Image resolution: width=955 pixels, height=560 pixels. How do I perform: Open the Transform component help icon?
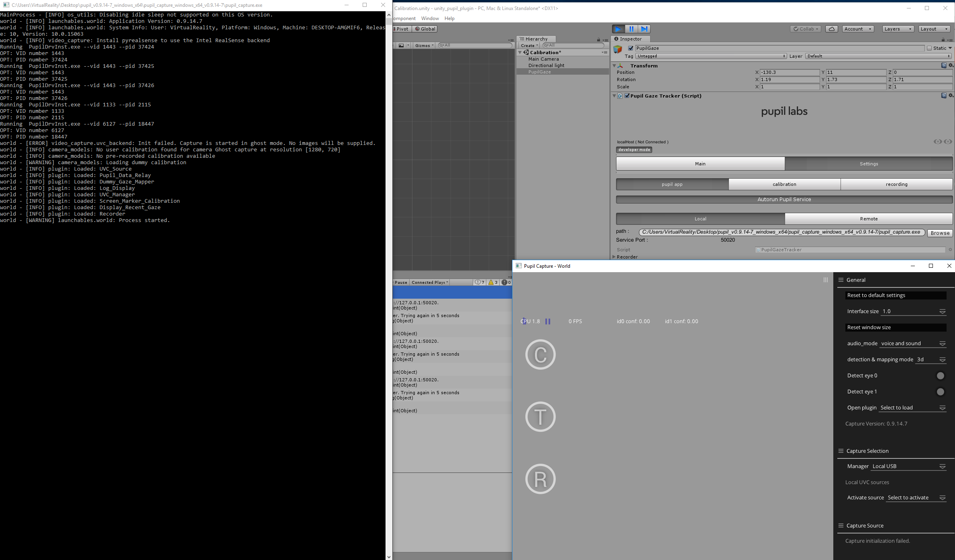pyautogui.click(x=944, y=65)
